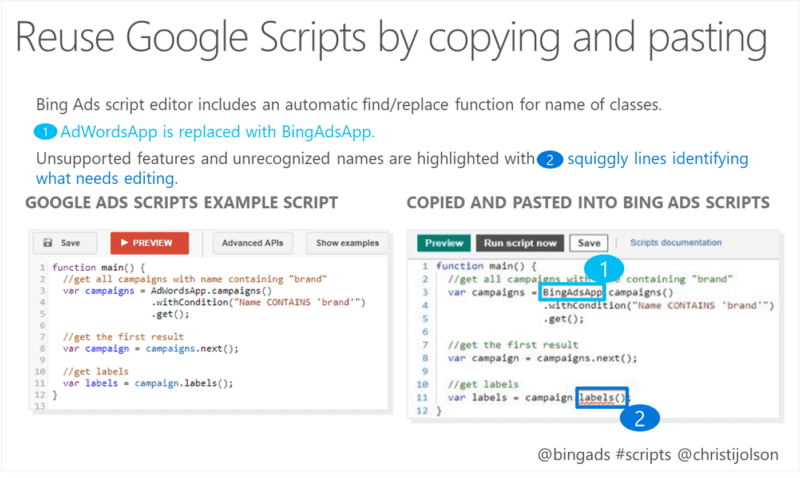800x478 pixels.
Task: Click 'function main() {' in the Bing editor
Action: (486, 266)
